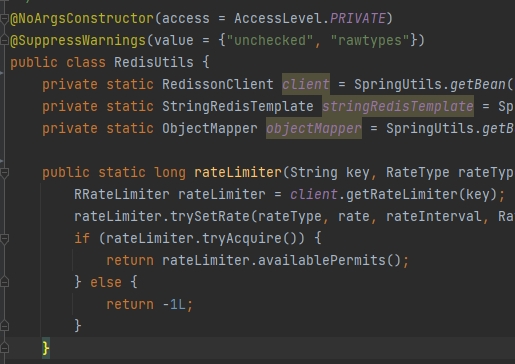Screen dimensions: 515x364
Task: Click the rateLimiter method name in signature
Action: (238, 172)
